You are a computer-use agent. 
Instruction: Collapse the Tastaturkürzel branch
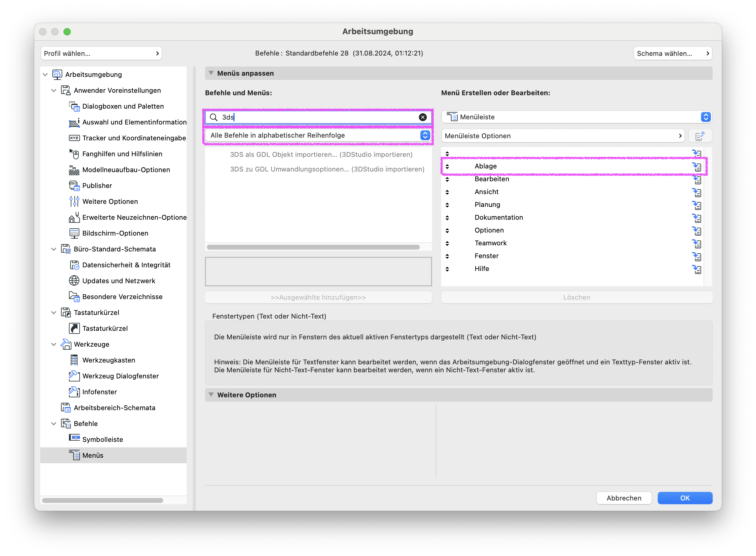[53, 313]
